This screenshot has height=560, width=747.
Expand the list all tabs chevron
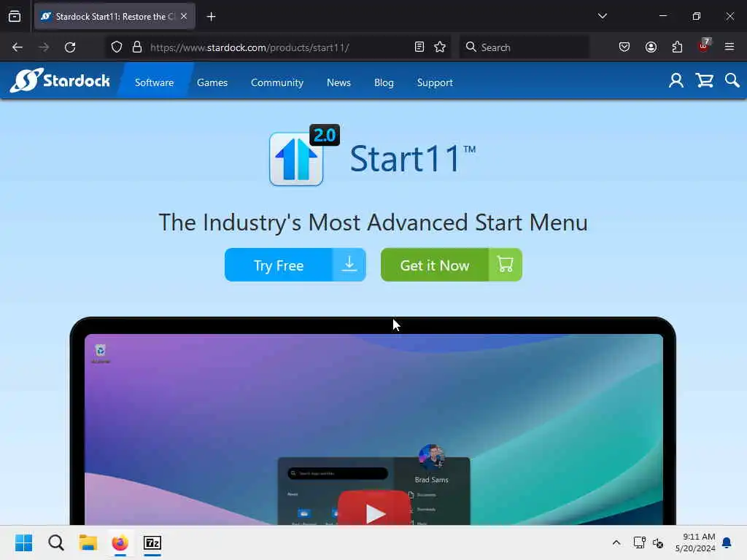(602, 16)
